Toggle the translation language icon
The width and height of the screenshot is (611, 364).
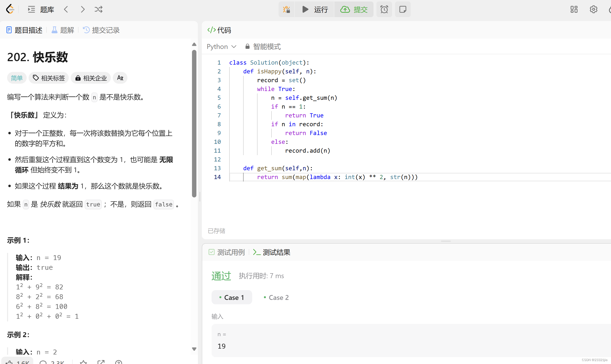pyautogui.click(x=120, y=78)
